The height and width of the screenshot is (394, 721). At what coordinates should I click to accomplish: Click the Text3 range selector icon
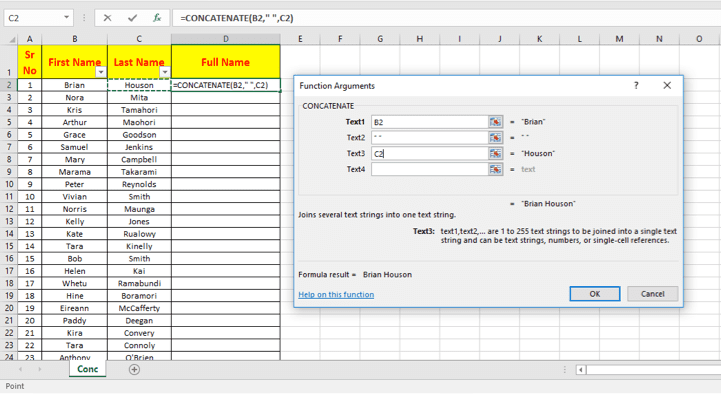pos(495,153)
